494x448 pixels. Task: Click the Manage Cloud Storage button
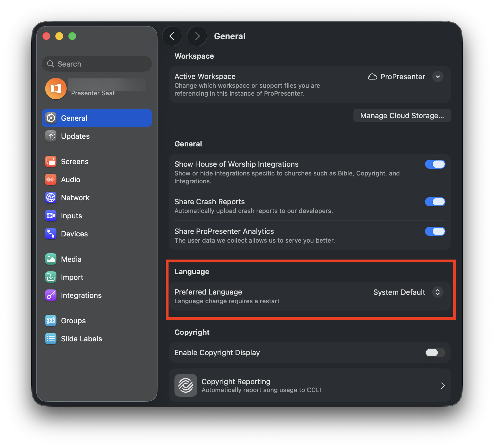[402, 116]
